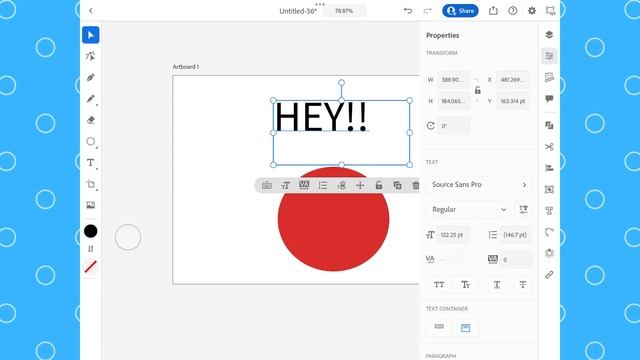Toggle the Properties panel icon
The height and width of the screenshot is (360, 640).
[549, 56]
